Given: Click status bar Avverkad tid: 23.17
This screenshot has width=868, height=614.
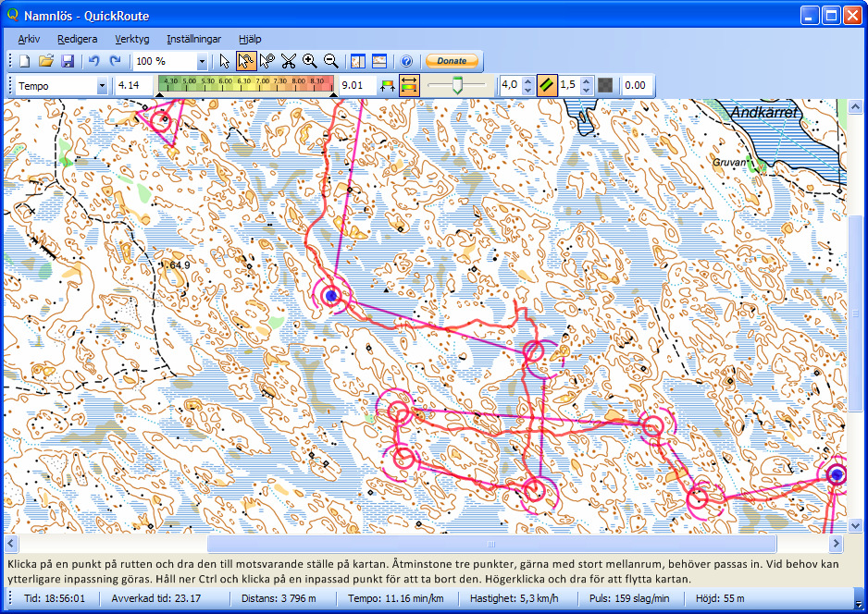Looking at the screenshot, I should tap(156, 598).
